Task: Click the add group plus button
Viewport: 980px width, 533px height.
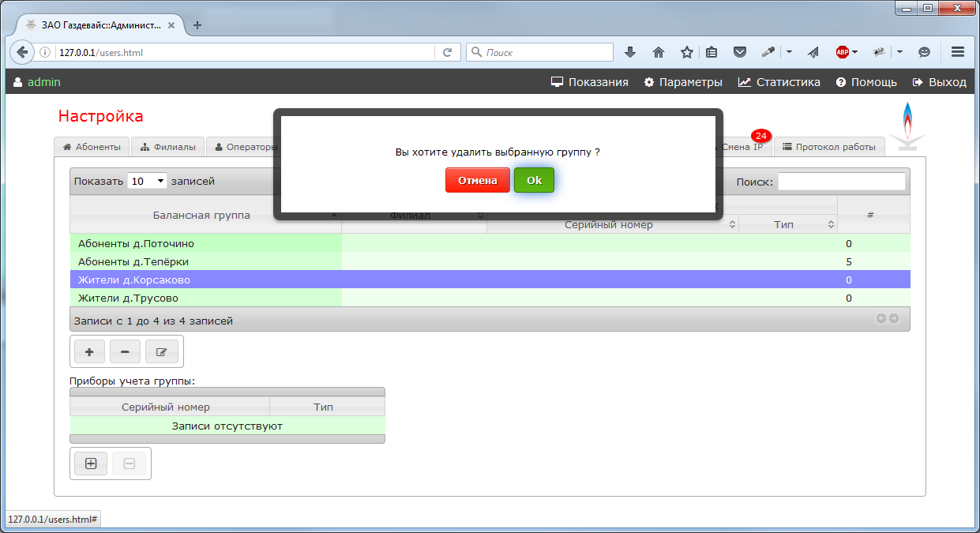Action: coord(89,351)
